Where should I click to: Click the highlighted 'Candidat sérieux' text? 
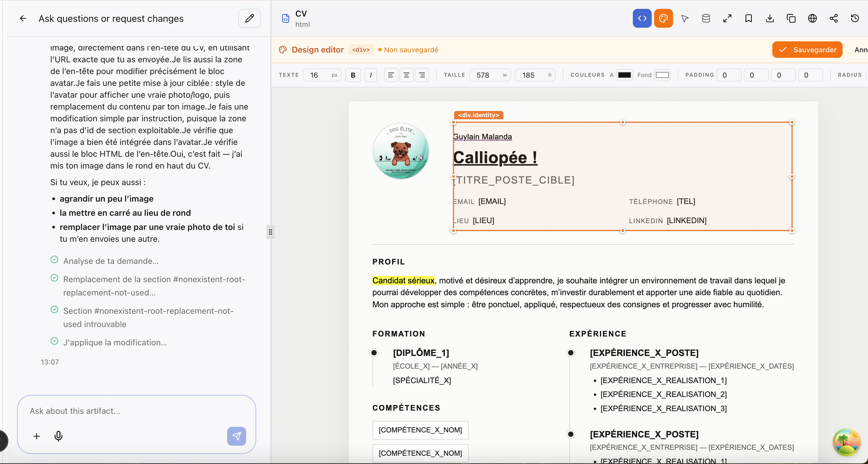click(x=403, y=280)
